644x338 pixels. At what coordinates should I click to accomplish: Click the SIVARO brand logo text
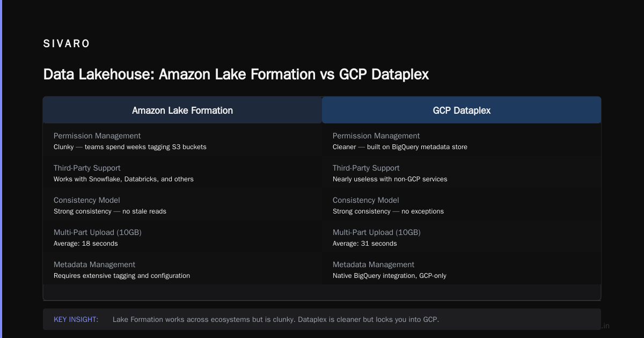tap(67, 44)
